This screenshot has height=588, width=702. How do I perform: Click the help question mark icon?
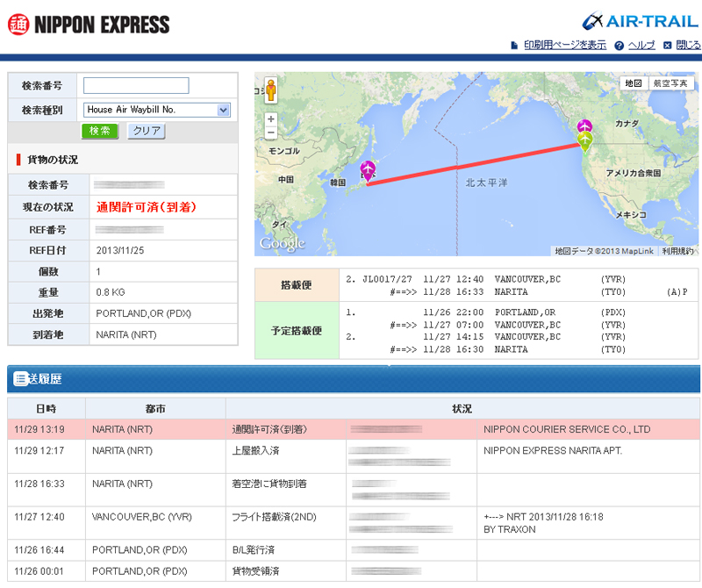point(620,46)
